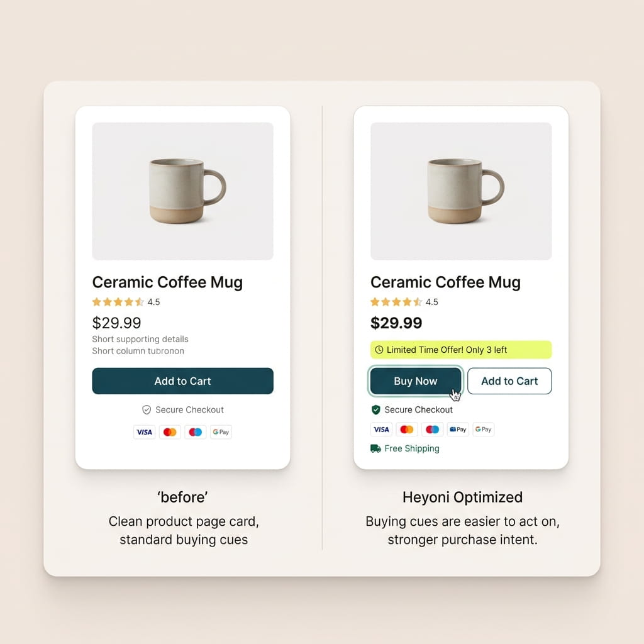The width and height of the screenshot is (644, 644).
Task: Click the Google Pay icon in the 'before' card
Action: (221, 432)
